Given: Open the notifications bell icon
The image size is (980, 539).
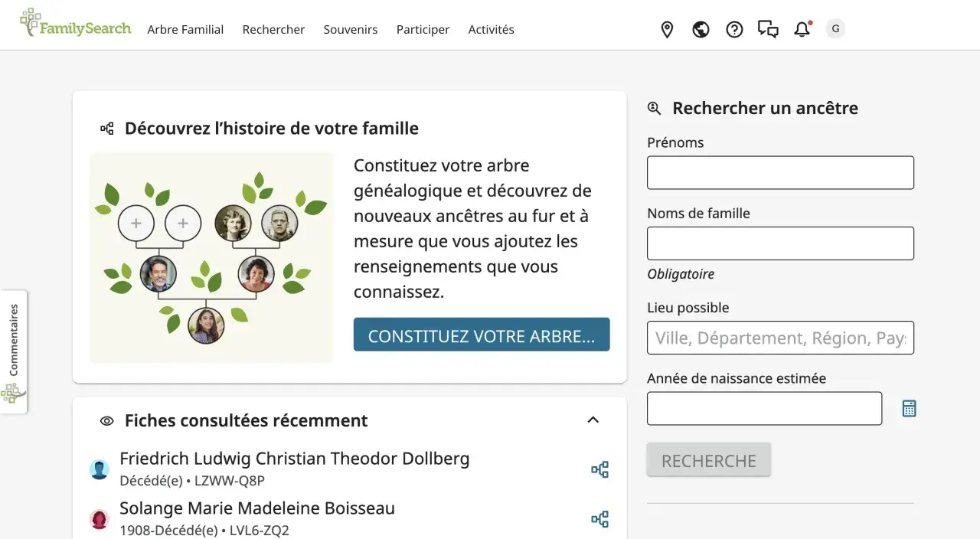Looking at the screenshot, I should pos(802,30).
